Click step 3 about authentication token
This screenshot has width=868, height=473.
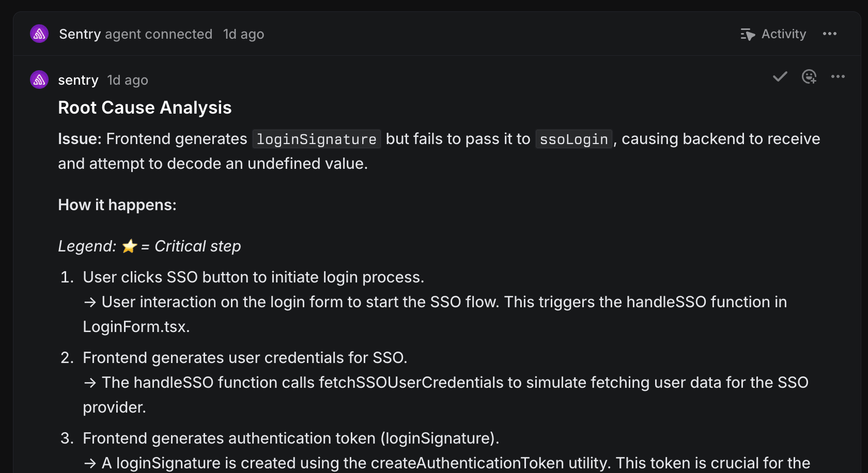pos(291,438)
